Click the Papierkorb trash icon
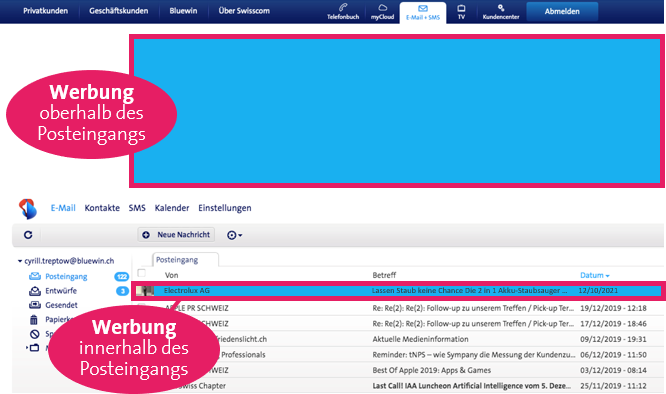The width and height of the screenshot is (666, 394). pyautogui.click(x=34, y=320)
